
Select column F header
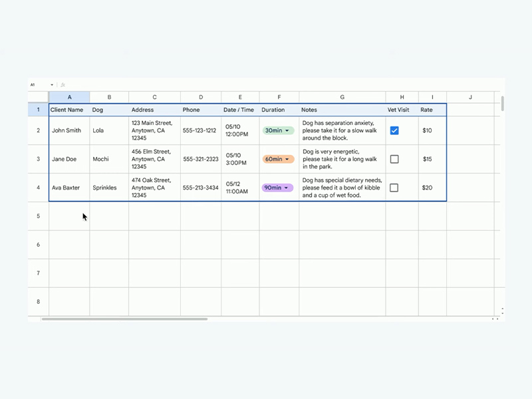(x=279, y=97)
